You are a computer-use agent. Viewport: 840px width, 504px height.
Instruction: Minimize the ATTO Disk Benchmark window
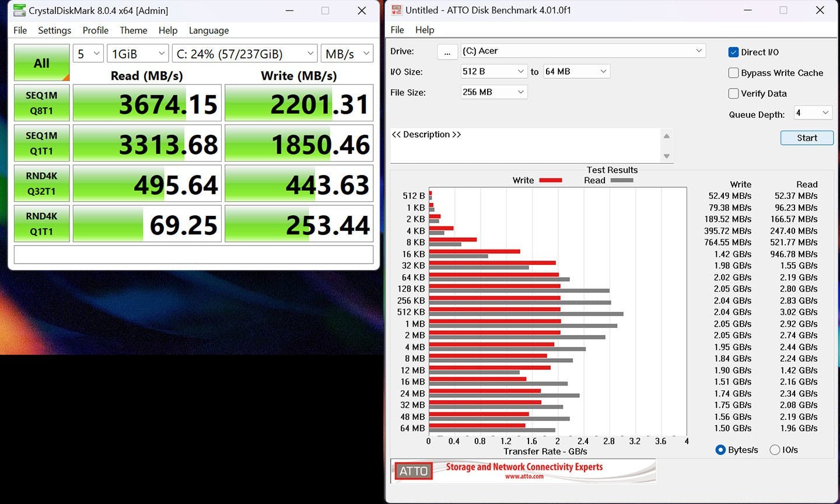pyautogui.click(x=747, y=10)
